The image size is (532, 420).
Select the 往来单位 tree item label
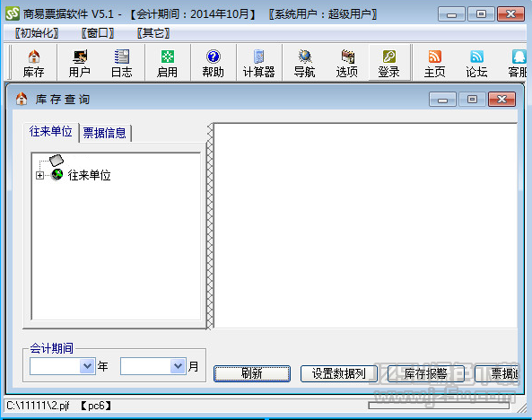point(89,175)
